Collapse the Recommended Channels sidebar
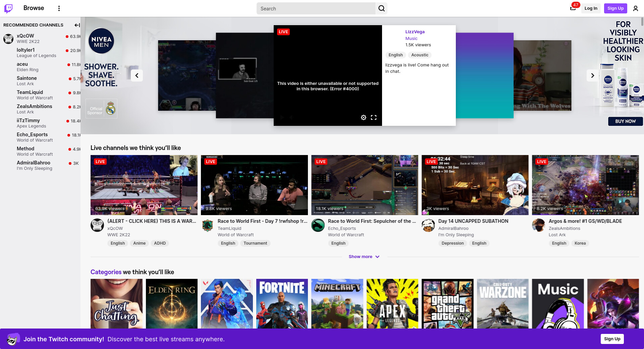Viewport: 644px width, 349px height. tap(77, 25)
